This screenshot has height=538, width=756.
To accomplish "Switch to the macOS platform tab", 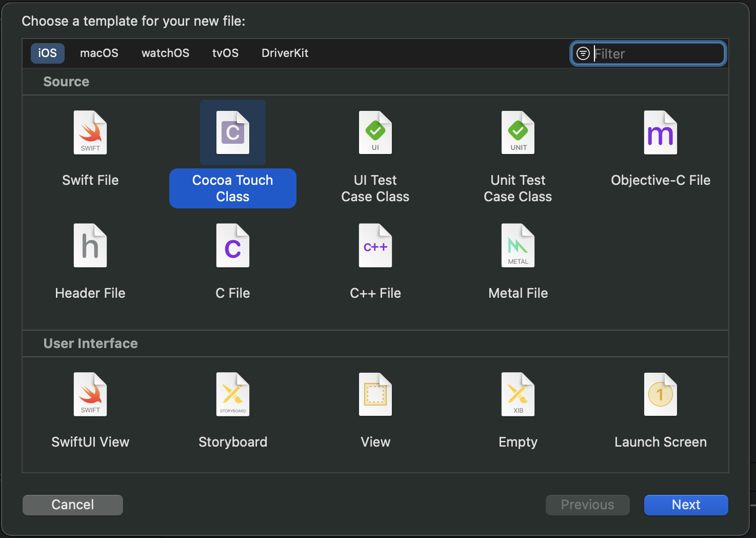I will tap(99, 53).
